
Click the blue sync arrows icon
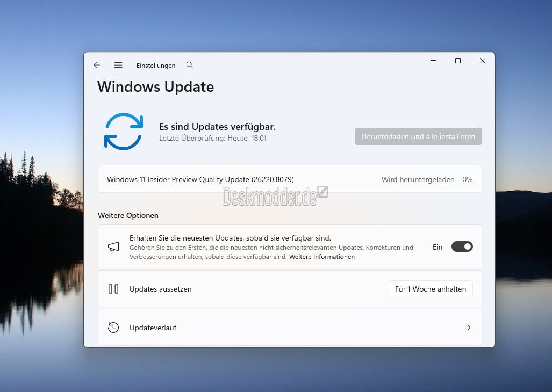[x=124, y=132]
